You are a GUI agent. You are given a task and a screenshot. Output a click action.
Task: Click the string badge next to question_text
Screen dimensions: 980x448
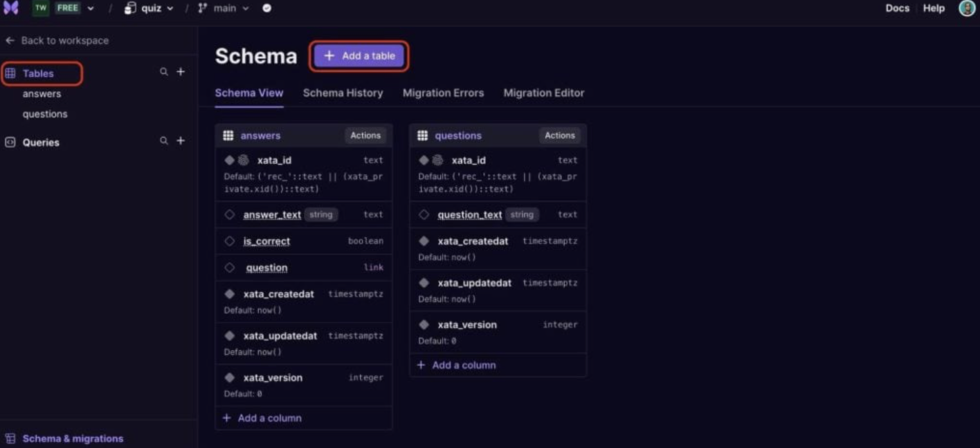click(522, 215)
